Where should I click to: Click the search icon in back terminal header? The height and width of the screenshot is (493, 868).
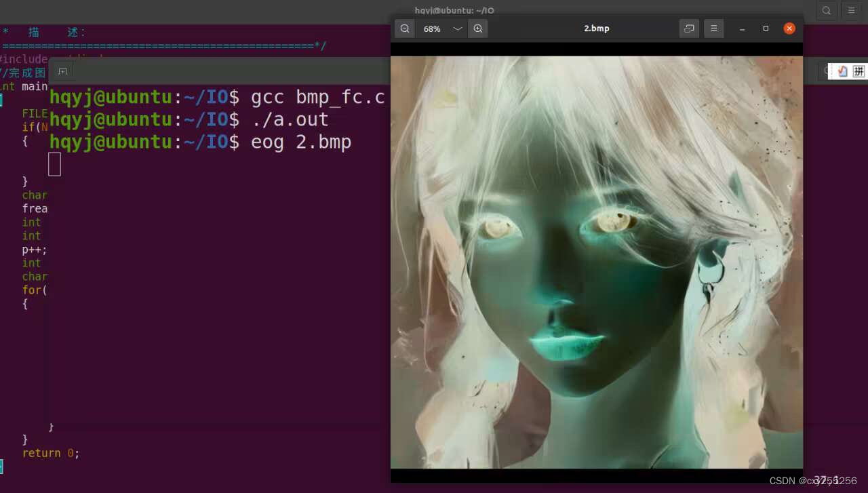827,10
